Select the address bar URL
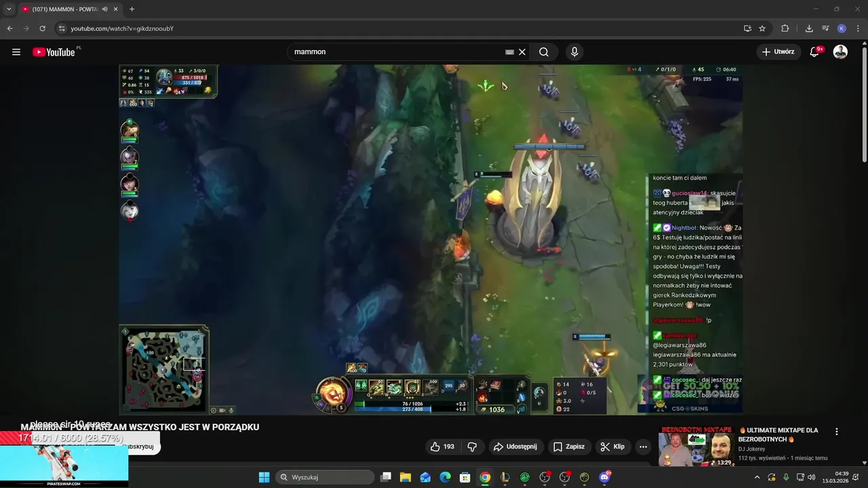Viewport: 868px width, 488px height. pyautogui.click(x=122, y=28)
